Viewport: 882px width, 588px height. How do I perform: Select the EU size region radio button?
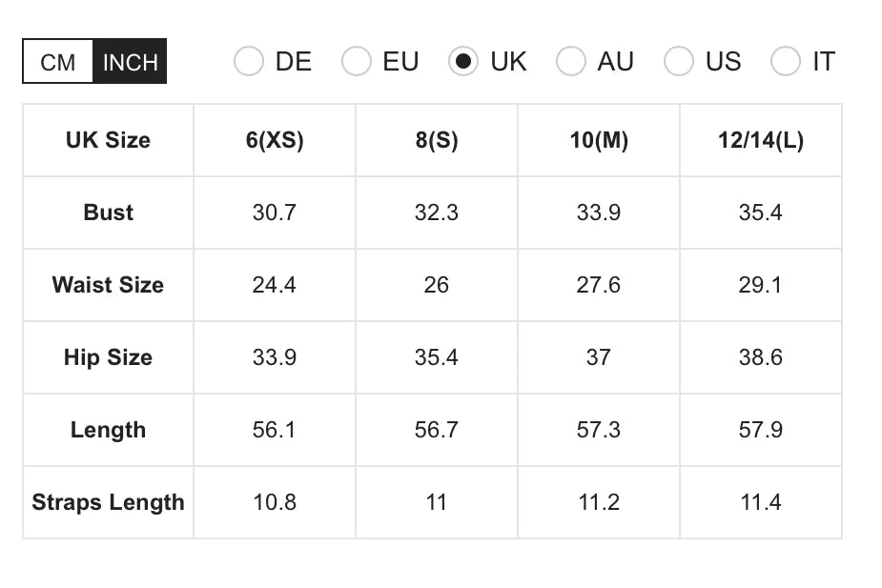(357, 62)
